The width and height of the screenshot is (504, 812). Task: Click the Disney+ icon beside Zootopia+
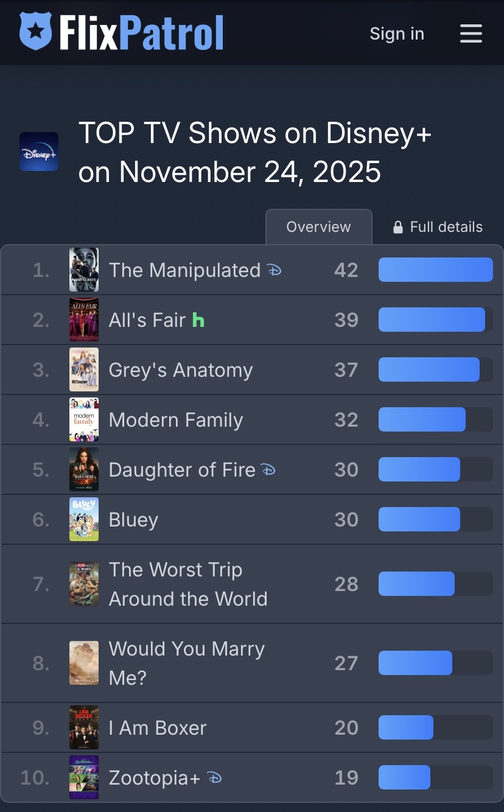click(214, 777)
